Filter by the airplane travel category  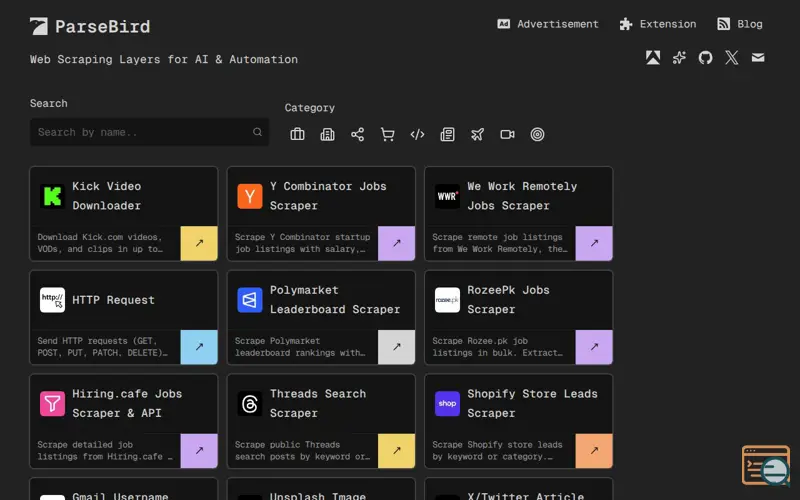click(x=478, y=134)
